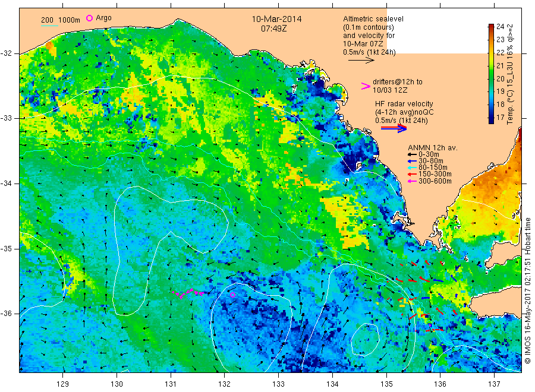Click the Argo float marker near 132E 36S

tap(232, 295)
